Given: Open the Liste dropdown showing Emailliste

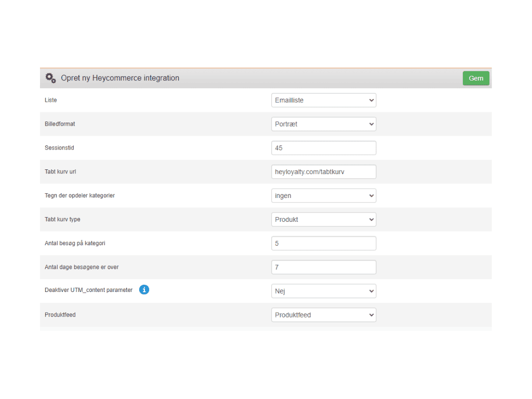Looking at the screenshot, I should (x=323, y=100).
